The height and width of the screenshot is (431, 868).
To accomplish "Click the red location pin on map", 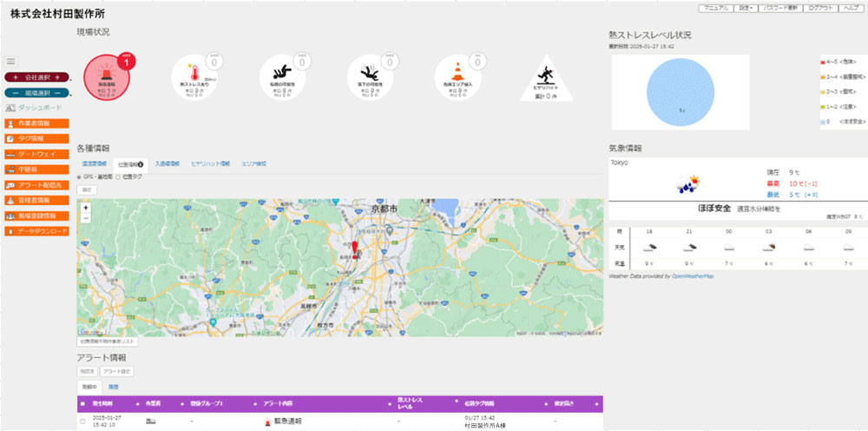I will click(354, 244).
